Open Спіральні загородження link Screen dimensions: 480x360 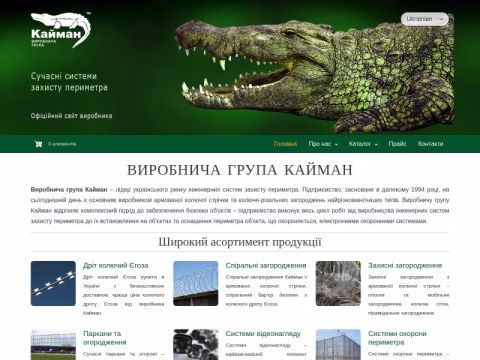tap(266, 266)
